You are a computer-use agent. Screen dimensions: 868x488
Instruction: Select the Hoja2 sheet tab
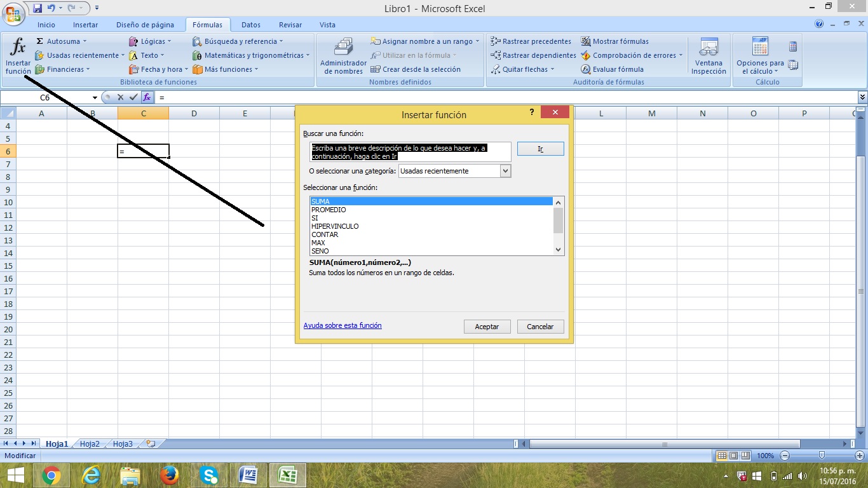[x=89, y=444]
